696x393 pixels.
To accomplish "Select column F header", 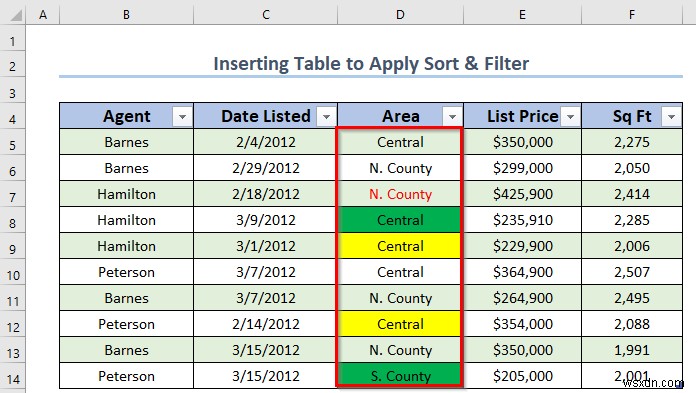I will [632, 15].
